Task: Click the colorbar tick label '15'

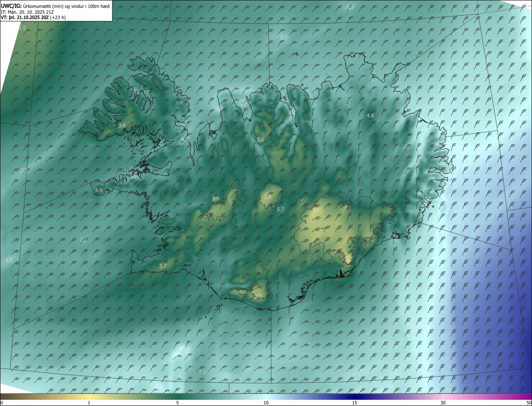Action: tap(355, 403)
